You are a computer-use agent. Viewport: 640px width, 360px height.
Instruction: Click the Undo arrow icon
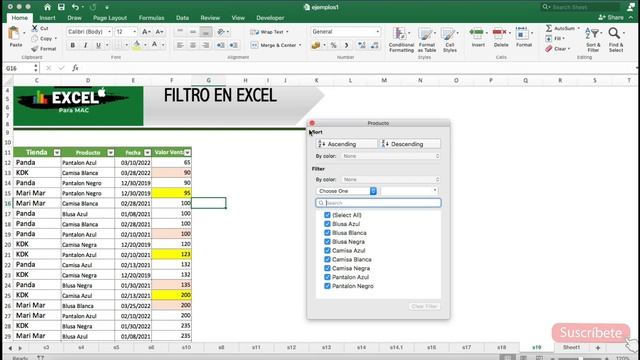coord(75,7)
